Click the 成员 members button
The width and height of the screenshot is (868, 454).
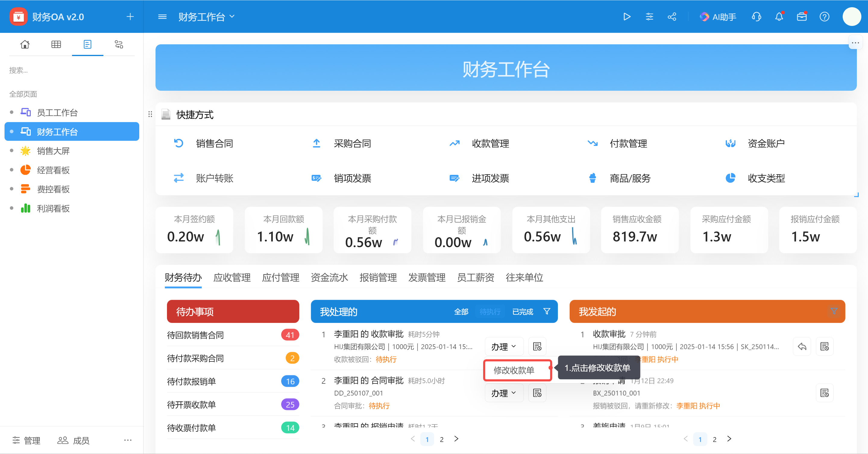73,440
